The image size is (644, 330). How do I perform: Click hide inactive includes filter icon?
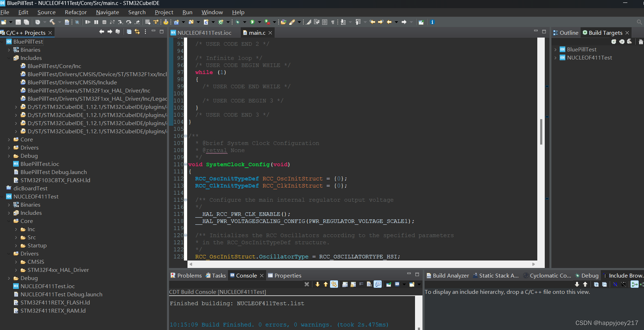[623, 284]
